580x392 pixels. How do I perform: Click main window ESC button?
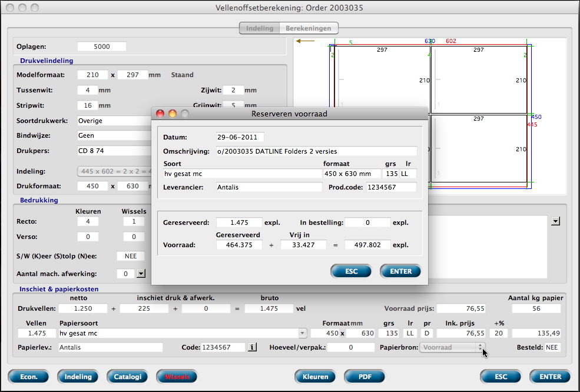[x=501, y=377]
